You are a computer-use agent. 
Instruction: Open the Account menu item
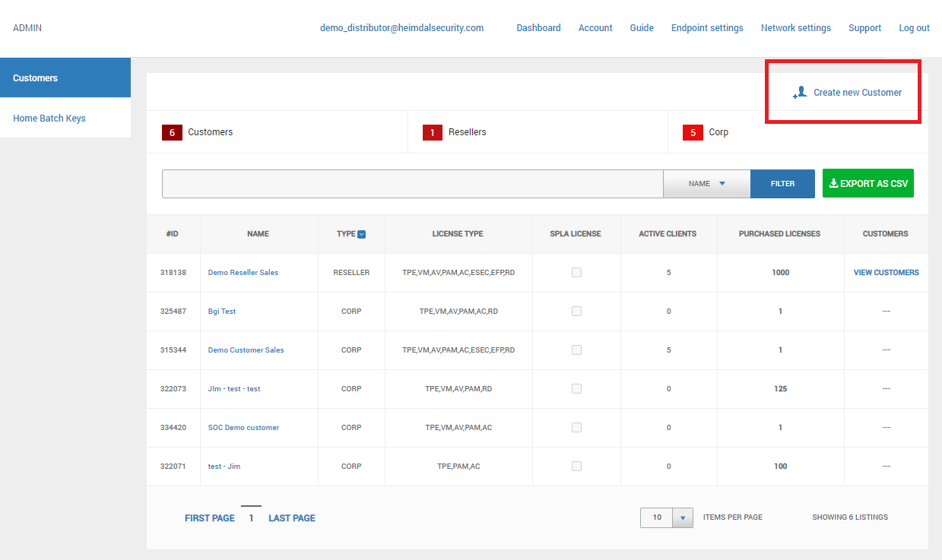click(x=595, y=28)
